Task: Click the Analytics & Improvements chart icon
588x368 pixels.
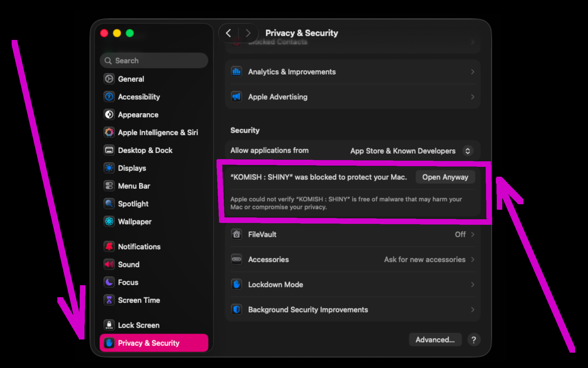Action: (x=236, y=72)
